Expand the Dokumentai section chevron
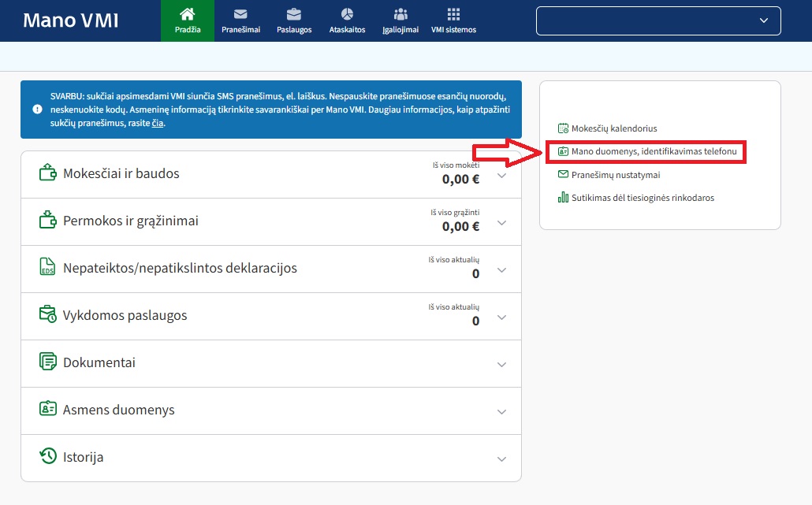The image size is (812, 505). coord(502,365)
